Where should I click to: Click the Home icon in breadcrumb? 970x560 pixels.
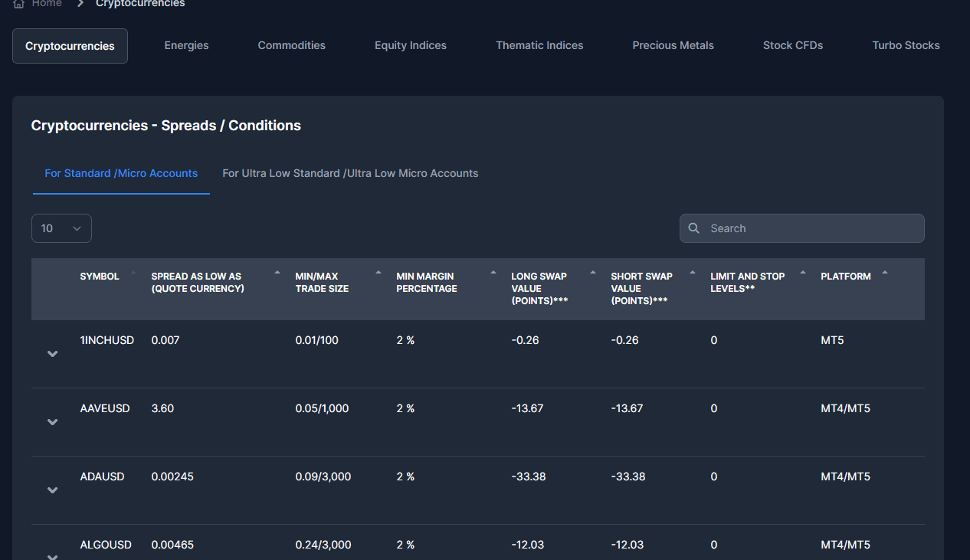19,4
